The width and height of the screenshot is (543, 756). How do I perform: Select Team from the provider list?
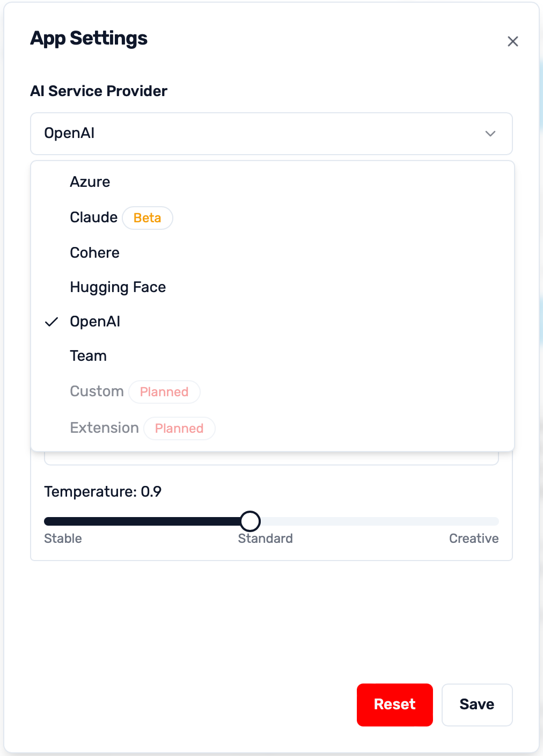click(88, 356)
